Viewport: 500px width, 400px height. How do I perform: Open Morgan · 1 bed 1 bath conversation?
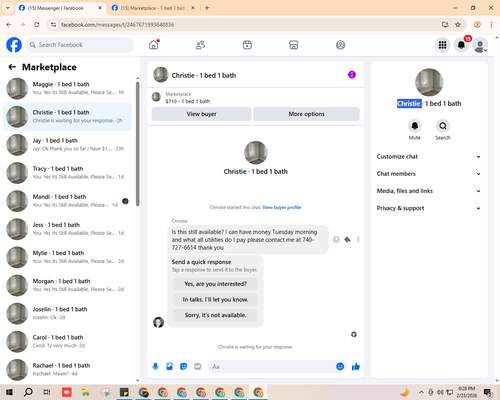coord(67,285)
